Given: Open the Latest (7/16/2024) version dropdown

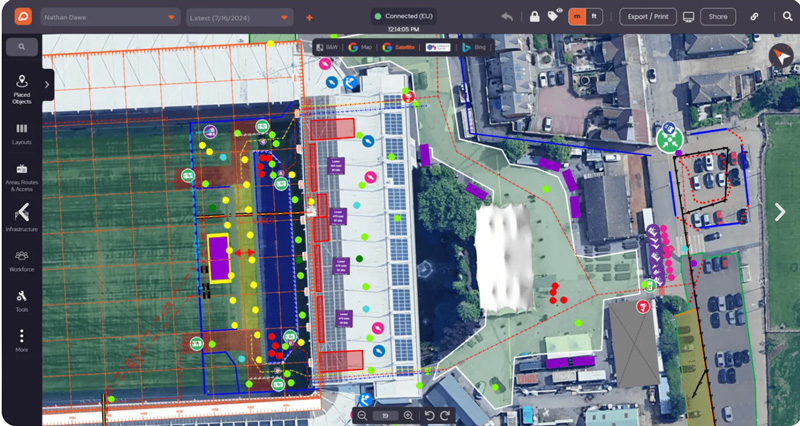Looking at the screenshot, I should click(239, 17).
